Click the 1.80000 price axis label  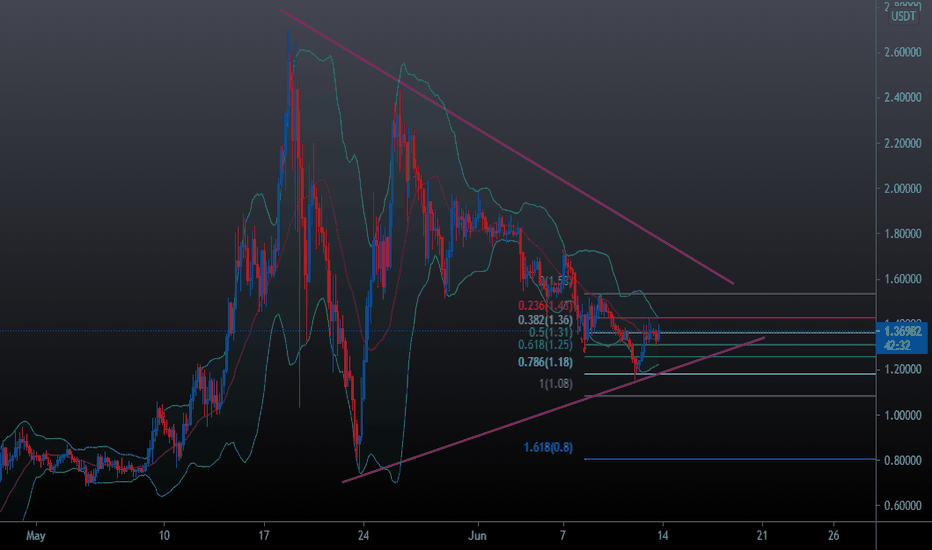[903, 234]
